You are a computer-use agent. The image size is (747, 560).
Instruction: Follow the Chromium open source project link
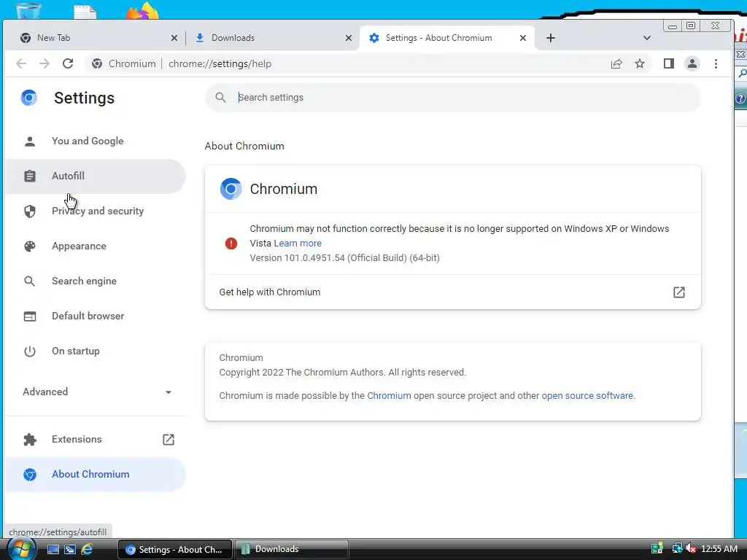click(389, 396)
